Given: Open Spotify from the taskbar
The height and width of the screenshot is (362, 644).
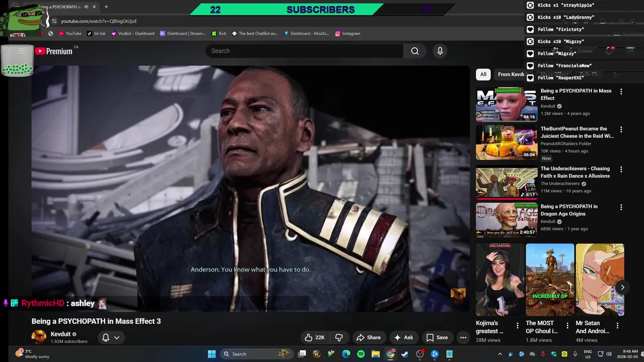Looking at the screenshot, I should (x=361, y=354).
